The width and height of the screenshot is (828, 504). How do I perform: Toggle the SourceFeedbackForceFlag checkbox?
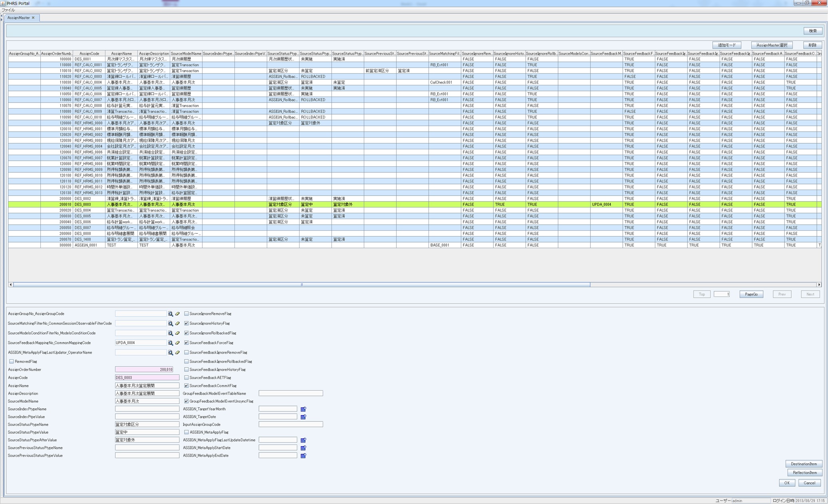186,342
